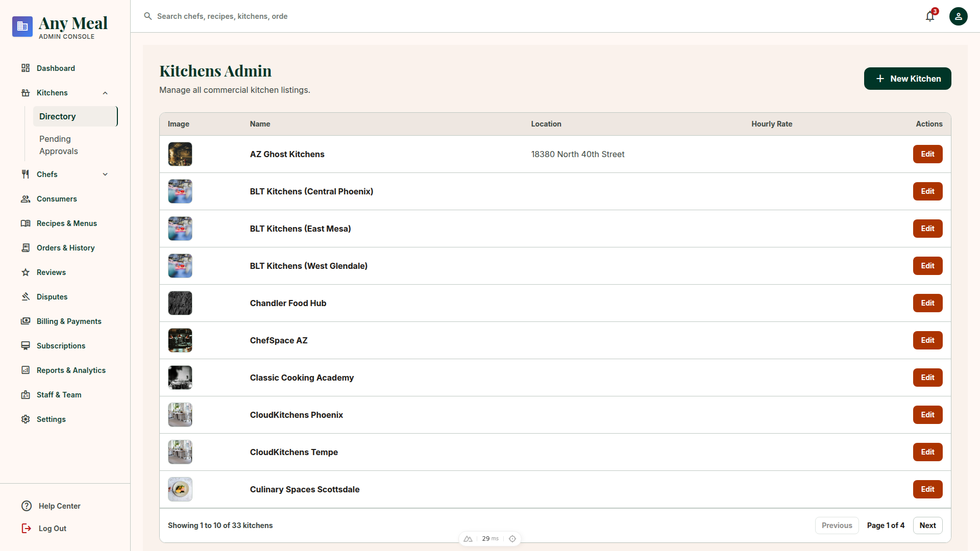Open the Kitchens sidebar menu label
The width and height of the screenshot is (980, 551).
(52, 93)
